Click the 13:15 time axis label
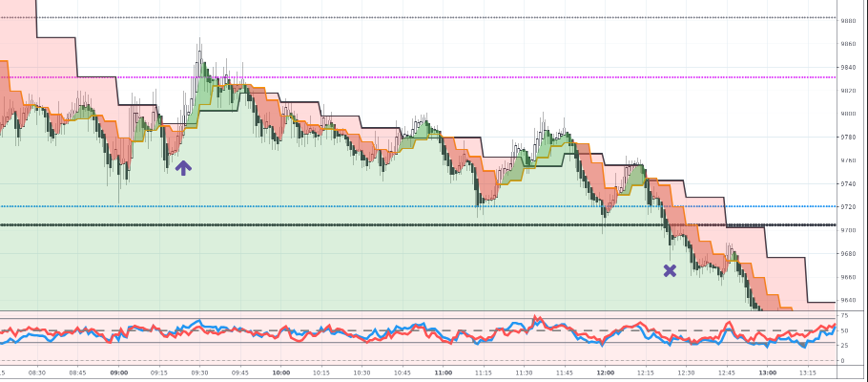Screen dimensions: 868x382 pos(808,372)
